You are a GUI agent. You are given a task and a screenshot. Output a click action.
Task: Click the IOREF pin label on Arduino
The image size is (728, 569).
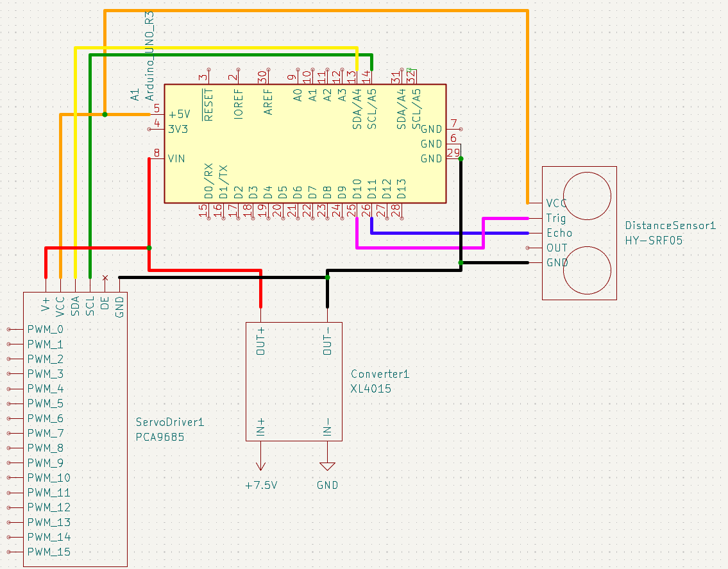pos(238,105)
